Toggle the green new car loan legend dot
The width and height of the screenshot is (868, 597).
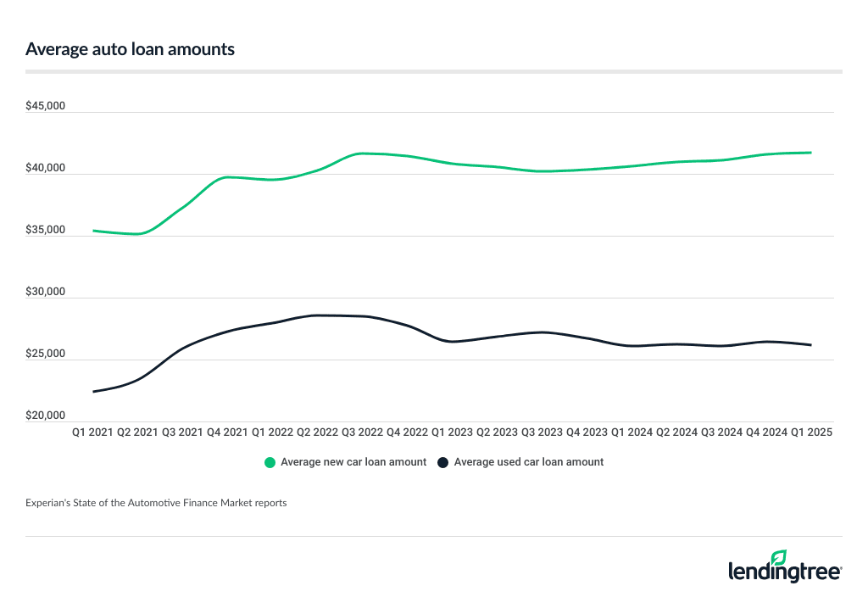(x=270, y=462)
